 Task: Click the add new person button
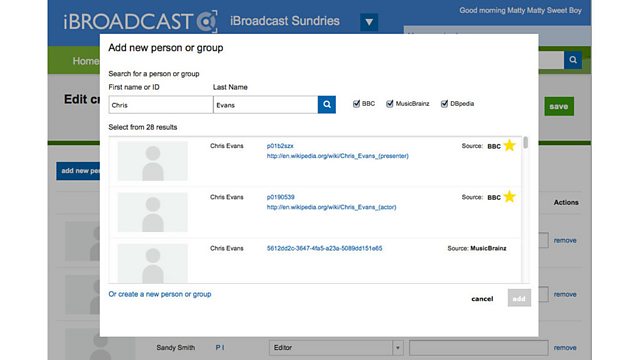pos(78,171)
